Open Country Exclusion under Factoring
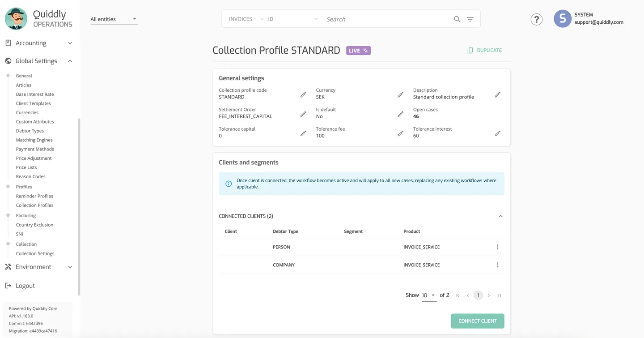Screen dimensions: 644x338 tap(34, 225)
